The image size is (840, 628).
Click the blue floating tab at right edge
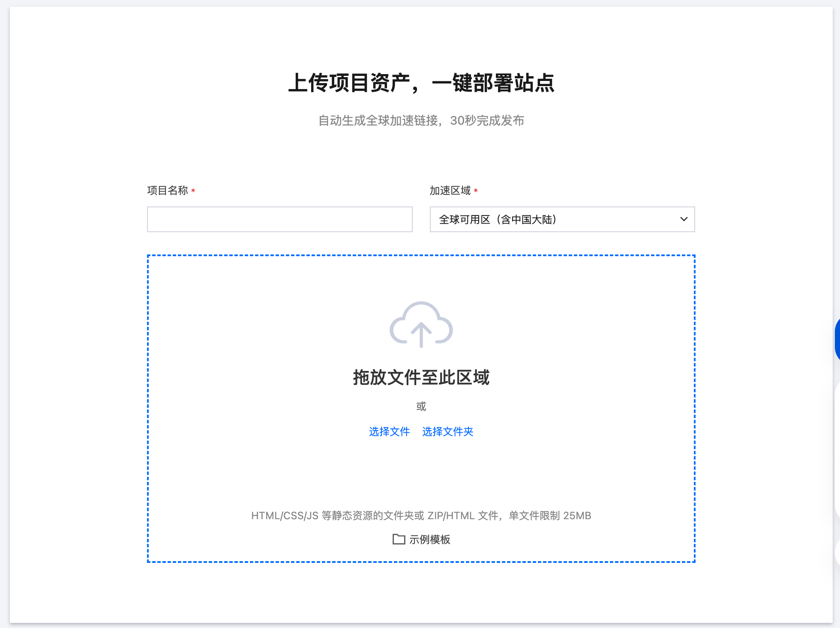(x=837, y=339)
